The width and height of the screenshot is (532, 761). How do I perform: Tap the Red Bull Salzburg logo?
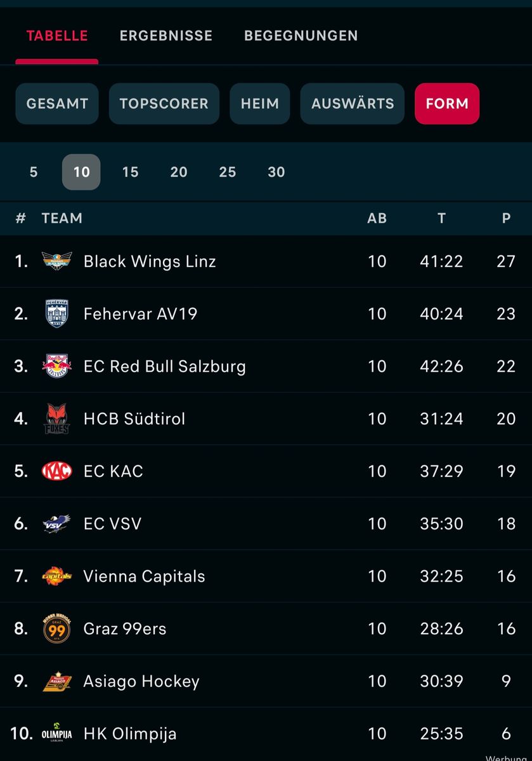pos(56,366)
